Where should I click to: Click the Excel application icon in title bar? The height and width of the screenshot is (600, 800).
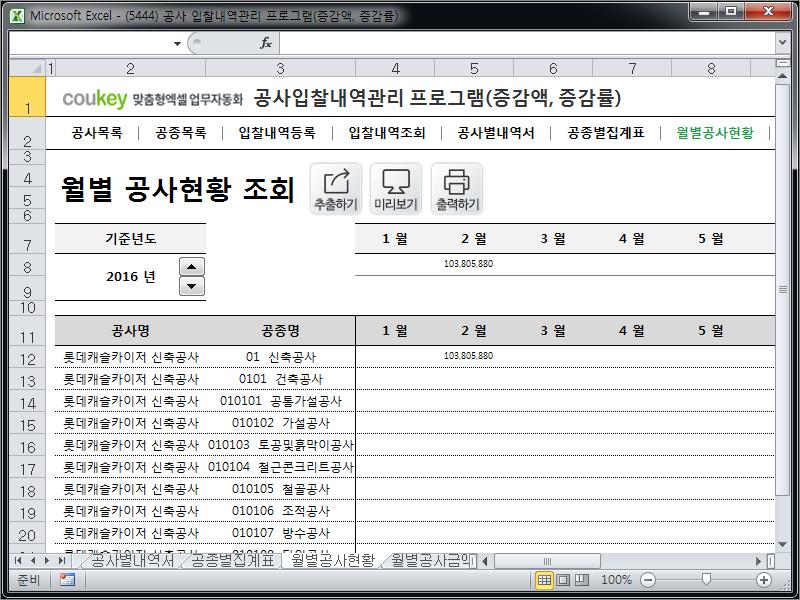pos(17,16)
